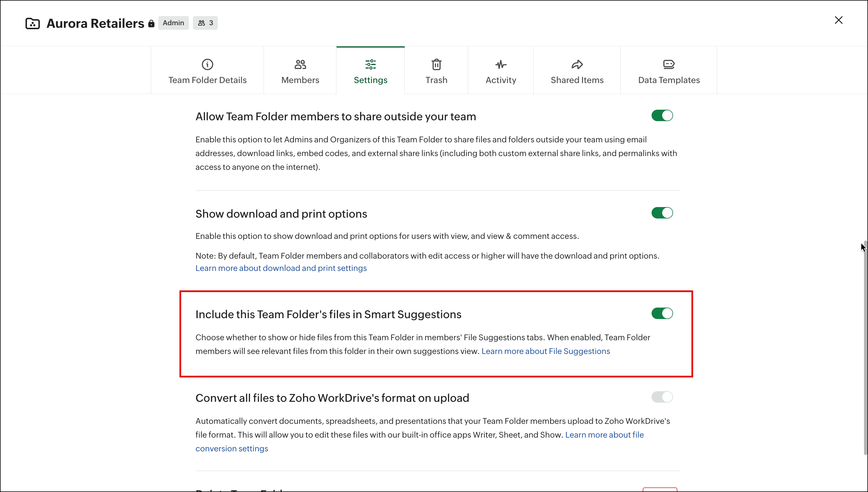The width and height of the screenshot is (868, 492).
Task: Toggle Smart Suggestions inclusion switch
Action: (x=662, y=313)
